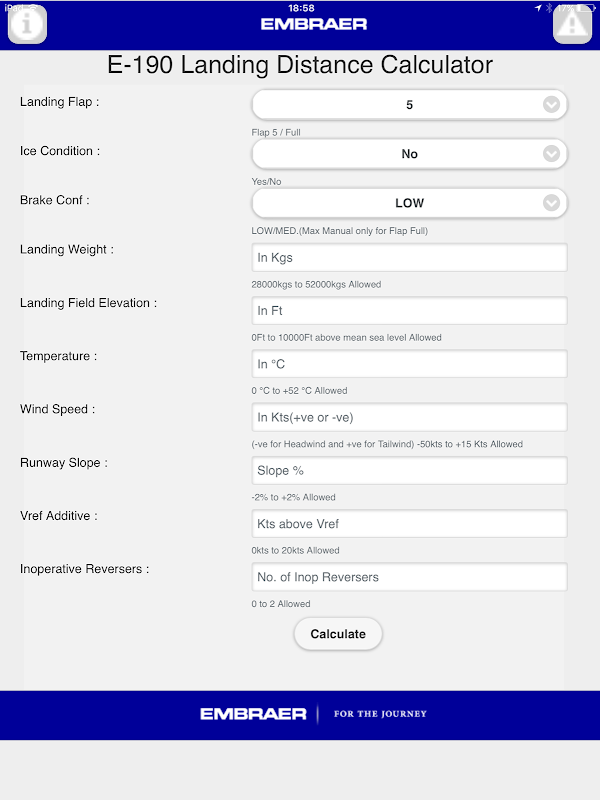The height and width of the screenshot is (800, 600).
Task: Select the Inoperative Reversers field
Action: tap(409, 577)
